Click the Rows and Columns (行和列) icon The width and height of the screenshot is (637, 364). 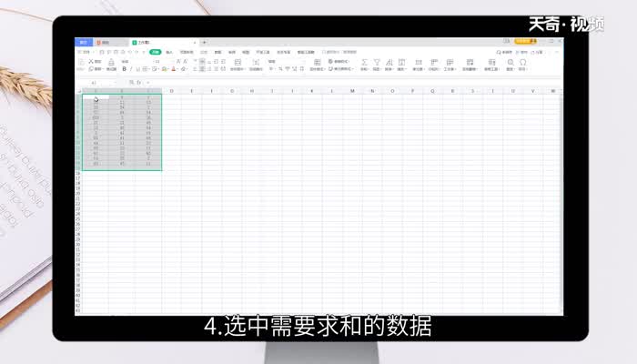click(x=434, y=62)
